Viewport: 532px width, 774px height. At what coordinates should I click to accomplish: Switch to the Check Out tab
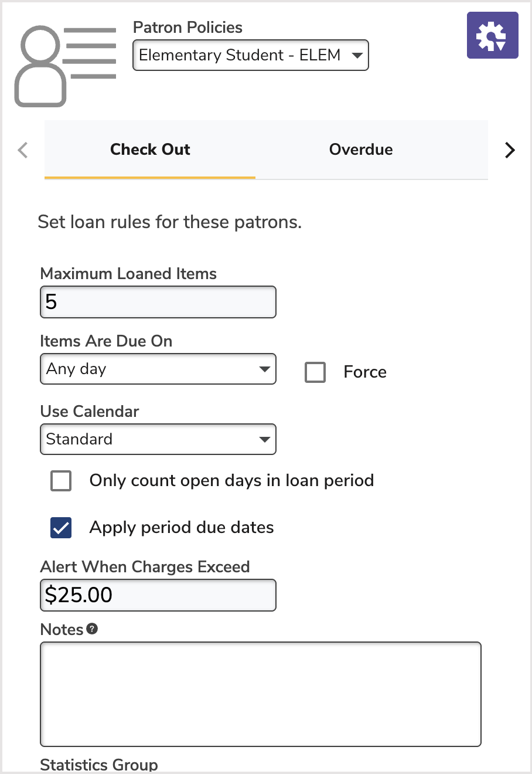point(150,150)
